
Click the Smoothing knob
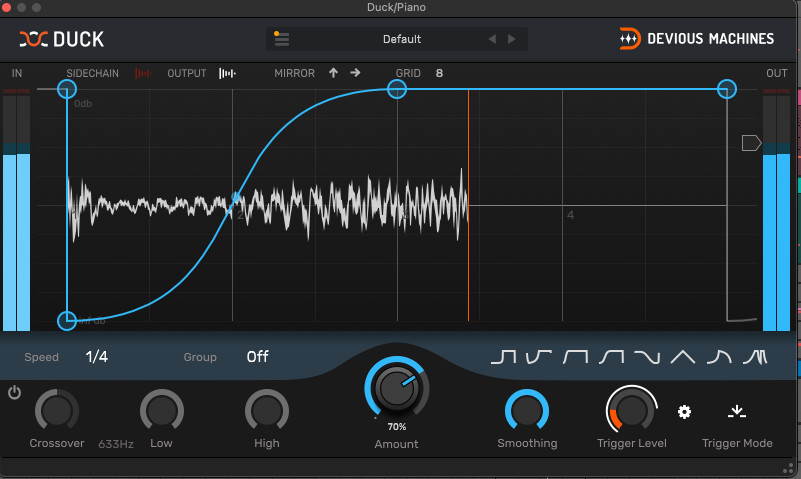pos(527,411)
